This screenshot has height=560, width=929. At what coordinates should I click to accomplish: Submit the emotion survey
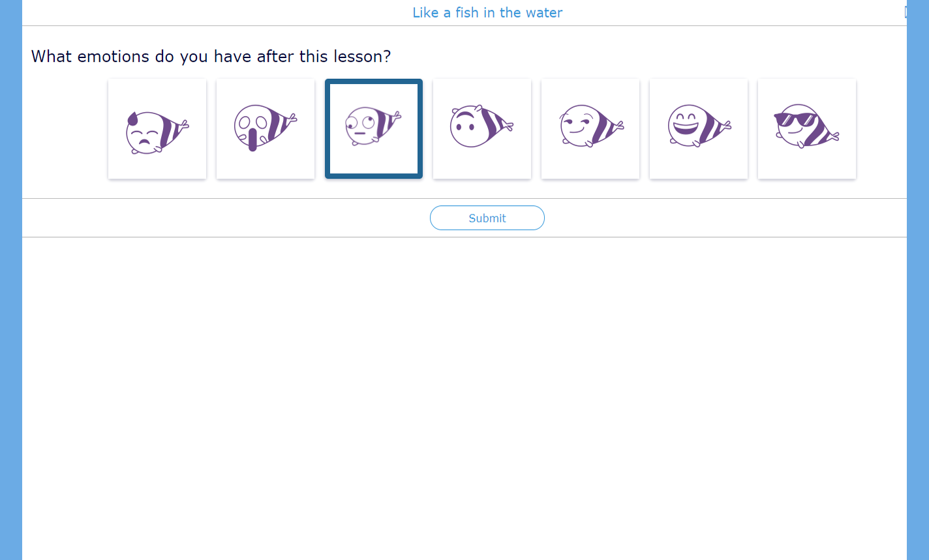coord(487,218)
